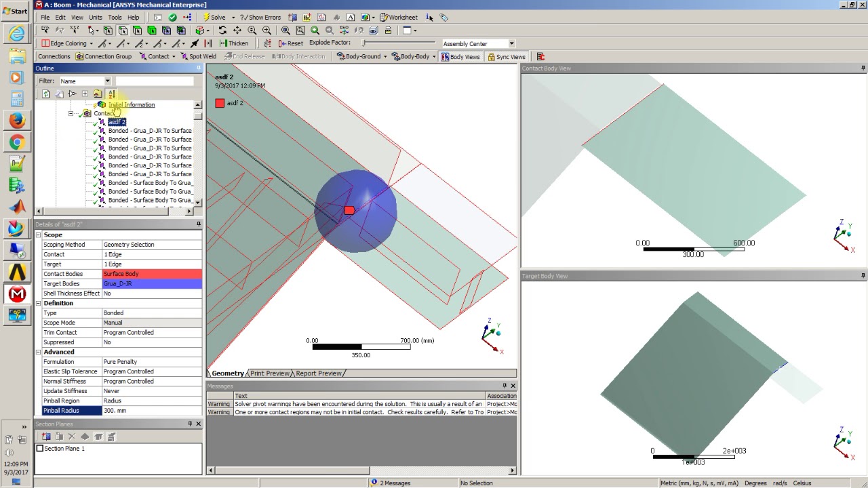
Task: Open the Units menu
Action: pos(96,18)
